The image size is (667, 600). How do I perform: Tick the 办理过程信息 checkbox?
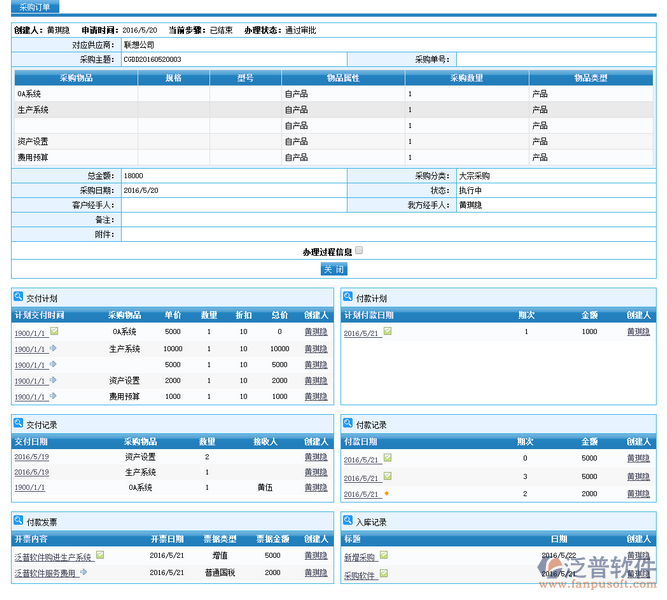(x=359, y=250)
